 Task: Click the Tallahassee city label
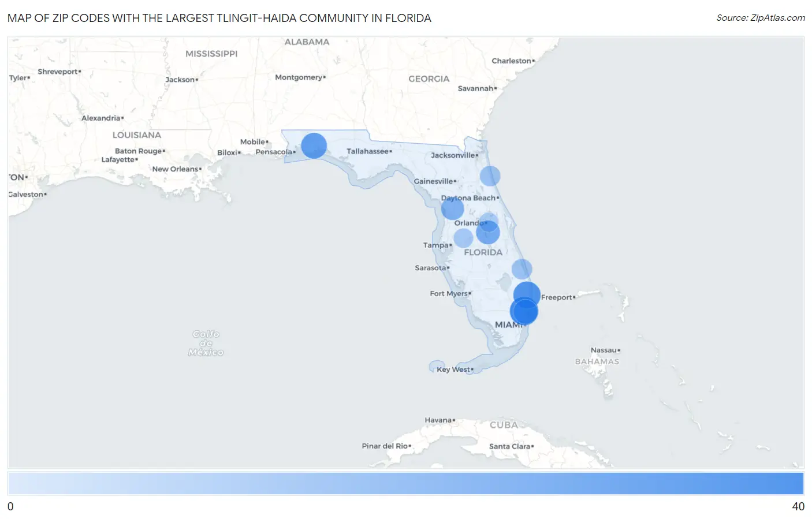point(368,151)
